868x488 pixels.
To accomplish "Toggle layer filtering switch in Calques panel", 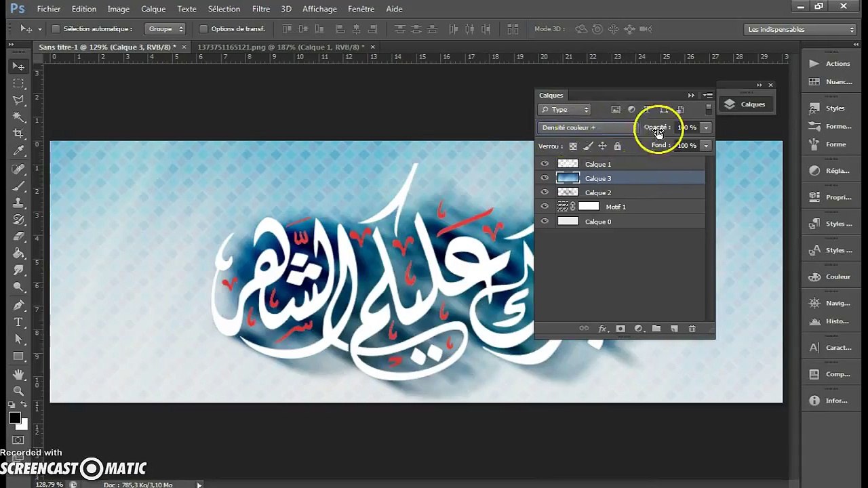I will (709, 108).
